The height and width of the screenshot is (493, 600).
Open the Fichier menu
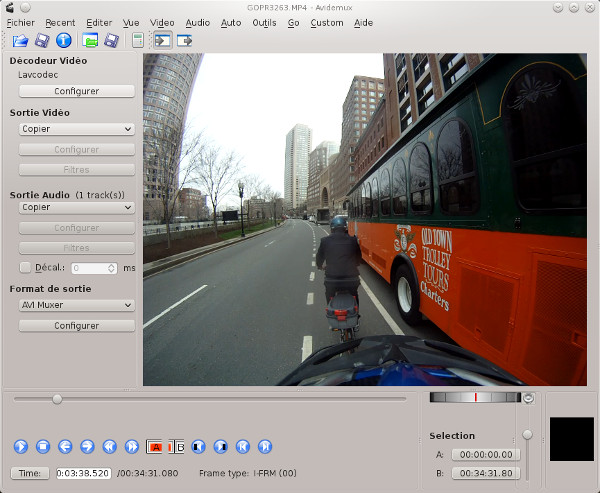tap(20, 22)
